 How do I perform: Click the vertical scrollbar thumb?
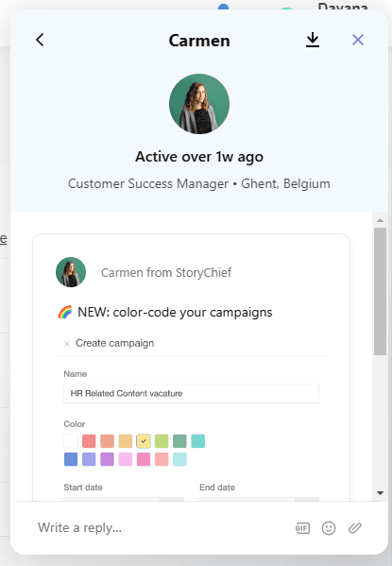click(x=380, y=291)
